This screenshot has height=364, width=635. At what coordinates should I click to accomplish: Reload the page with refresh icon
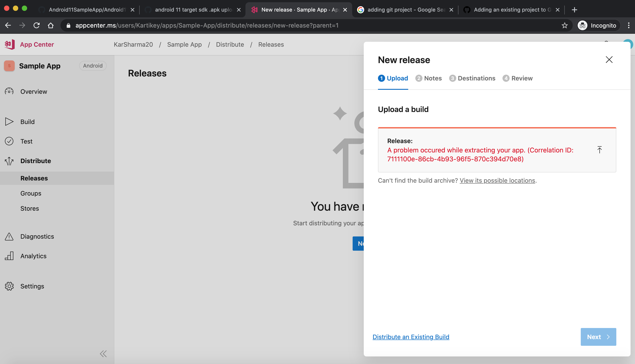click(36, 25)
